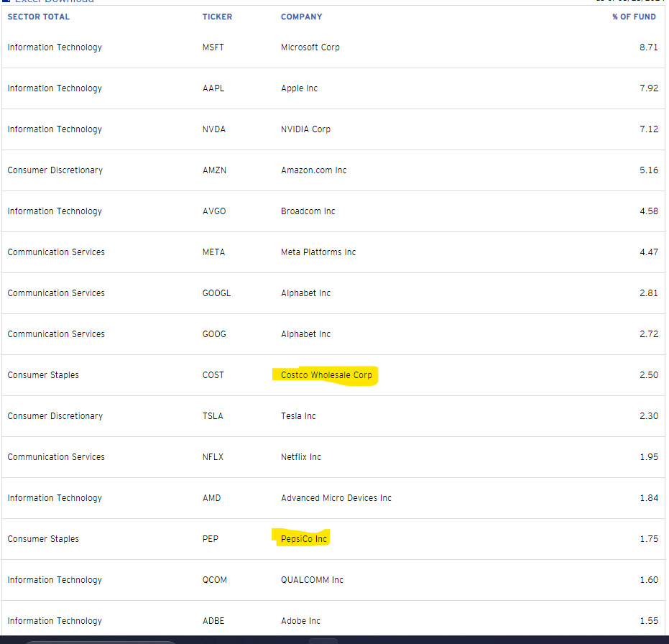The image size is (669, 644).
Task: Click the Tesla Inc company name
Action: click(298, 416)
